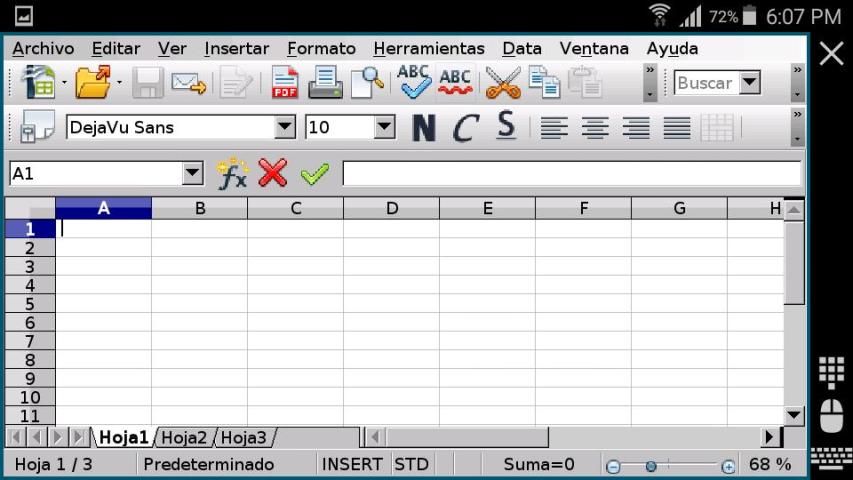
Task: Click the Export as PDF icon
Action: [x=286, y=83]
